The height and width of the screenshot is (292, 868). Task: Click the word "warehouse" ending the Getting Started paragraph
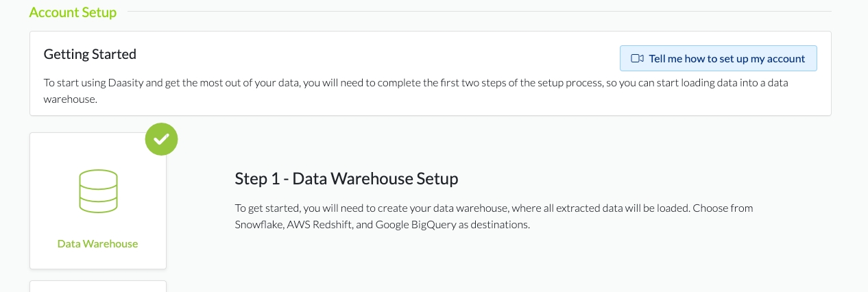(70, 99)
